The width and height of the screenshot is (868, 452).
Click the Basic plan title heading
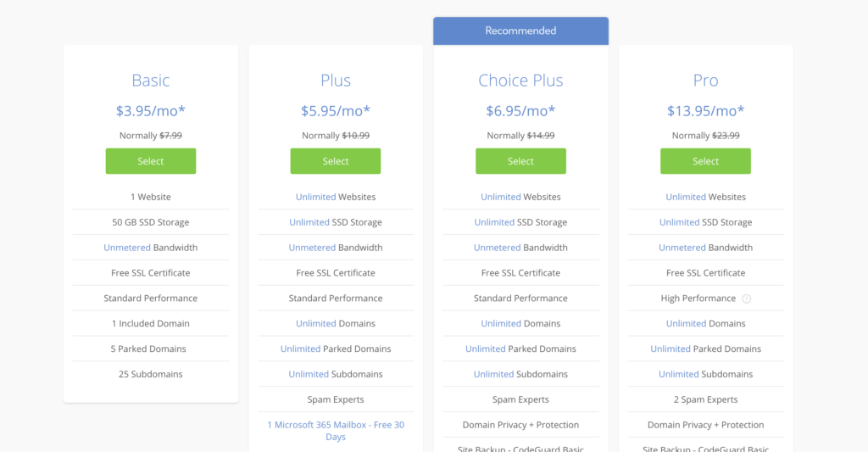[x=150, y=81]
